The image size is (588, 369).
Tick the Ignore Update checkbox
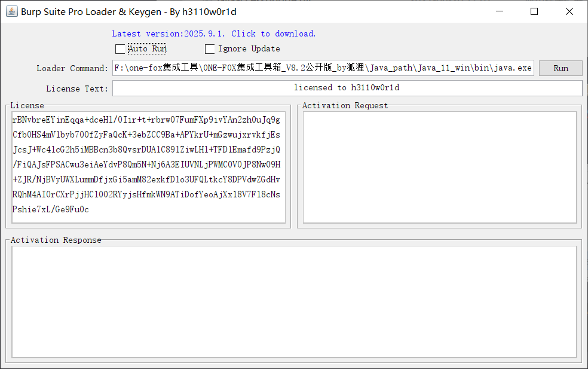pos(210,49)
